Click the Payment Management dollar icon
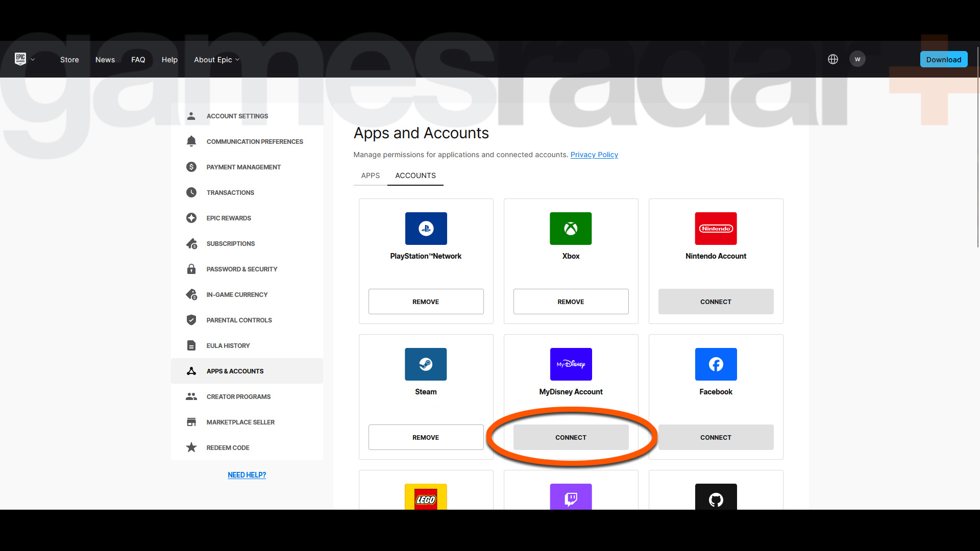Image resolution: width=980 pixels, height=551 pixels. click(191, 167)
